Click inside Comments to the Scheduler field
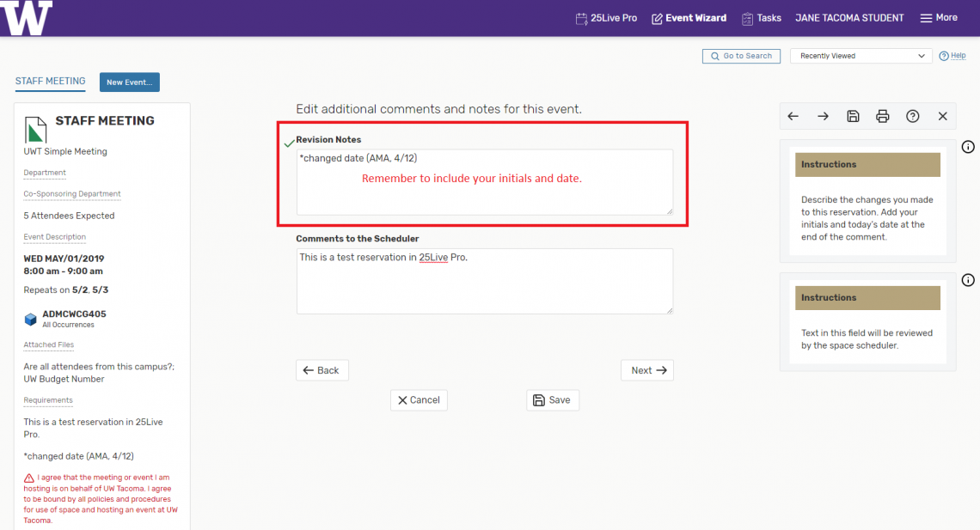This screenshot has height=530, width=980. tap(484, 282)
